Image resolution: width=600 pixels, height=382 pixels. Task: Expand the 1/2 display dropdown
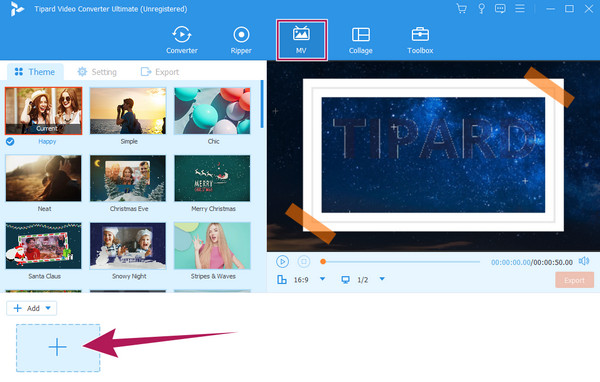click(382, 279)
